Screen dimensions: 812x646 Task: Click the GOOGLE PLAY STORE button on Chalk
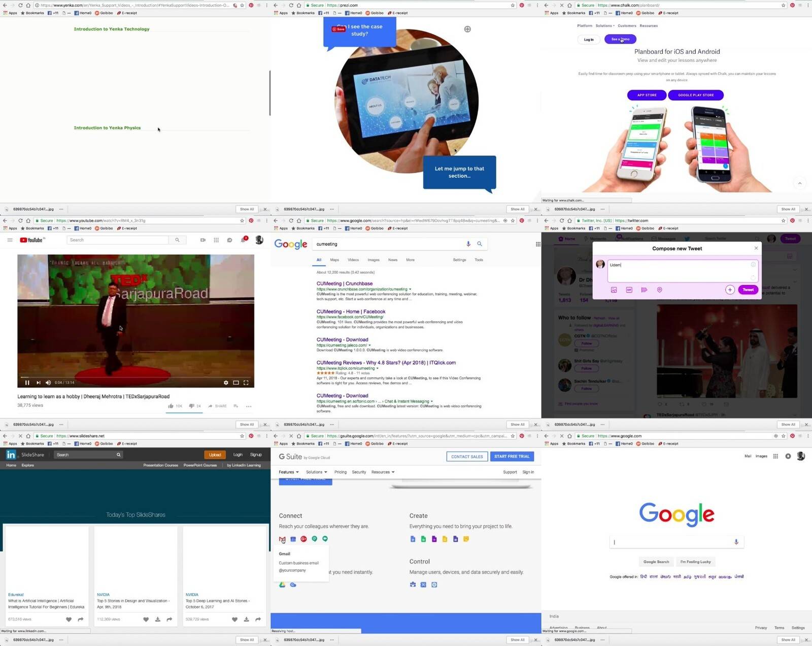pos(696,95)
